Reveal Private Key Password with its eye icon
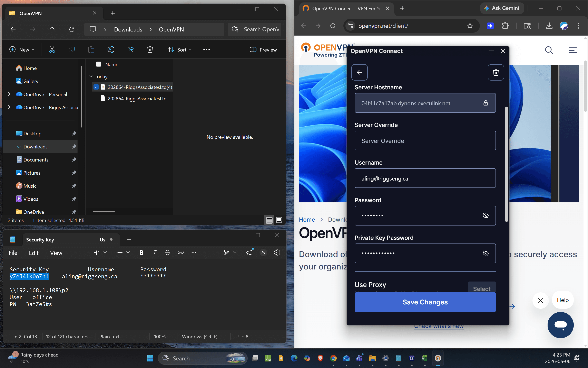Screen dimensions: 588x368 click(x=486, y=253)
